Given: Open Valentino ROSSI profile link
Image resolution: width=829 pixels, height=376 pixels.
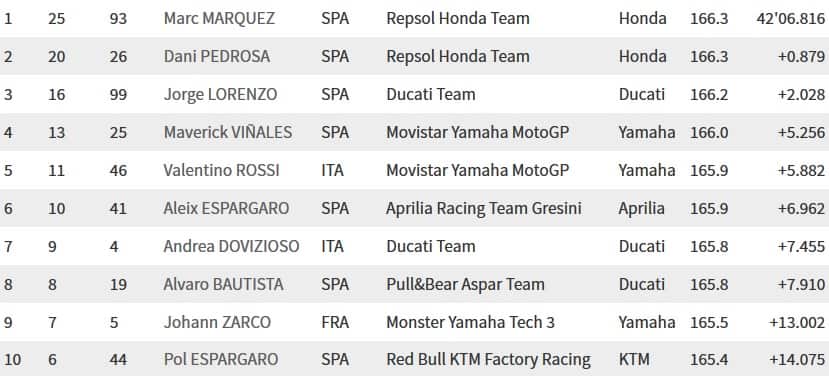Looking at the screenshot, I should [222, 170].
